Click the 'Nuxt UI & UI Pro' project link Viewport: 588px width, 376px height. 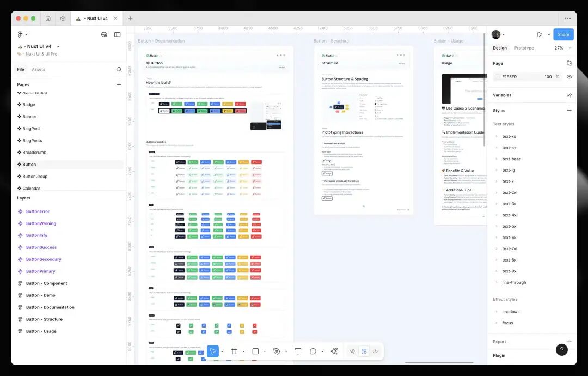pyautogui.click(x=41, y=54)
